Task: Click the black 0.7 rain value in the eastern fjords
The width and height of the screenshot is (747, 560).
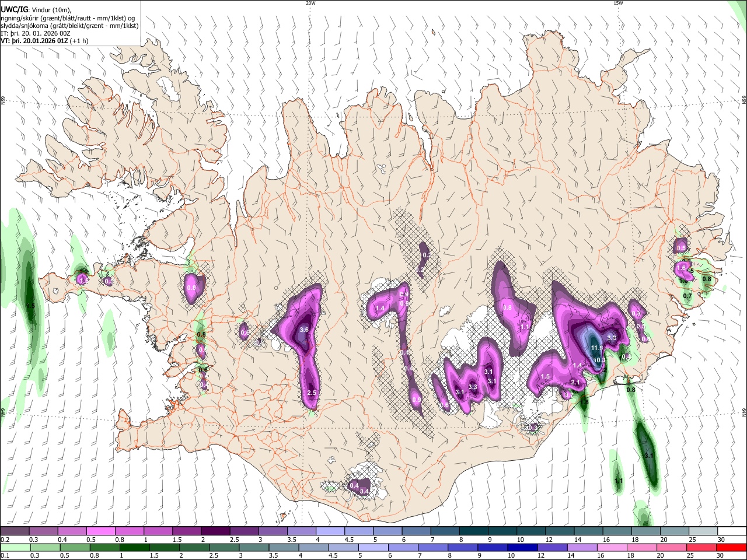Action: click(x=687, y=296)
